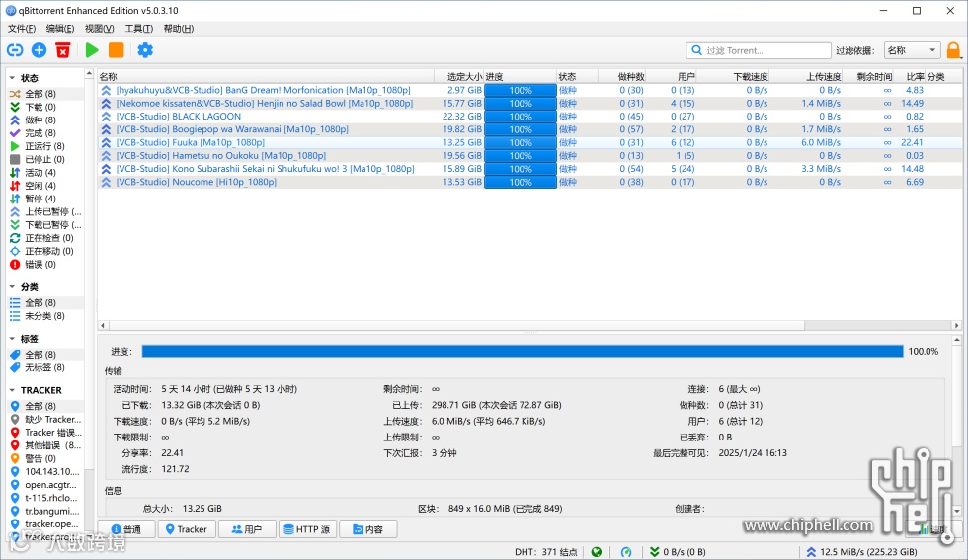This screenshot has height=560, width=968.
Task: Collapse the 分类 section
Action: point(12,287)
